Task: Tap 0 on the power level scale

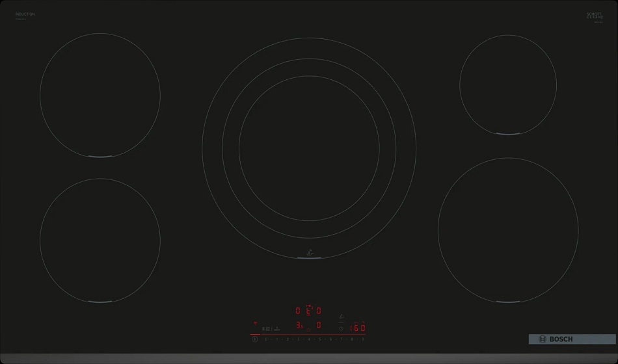Action: pos(266,339)
